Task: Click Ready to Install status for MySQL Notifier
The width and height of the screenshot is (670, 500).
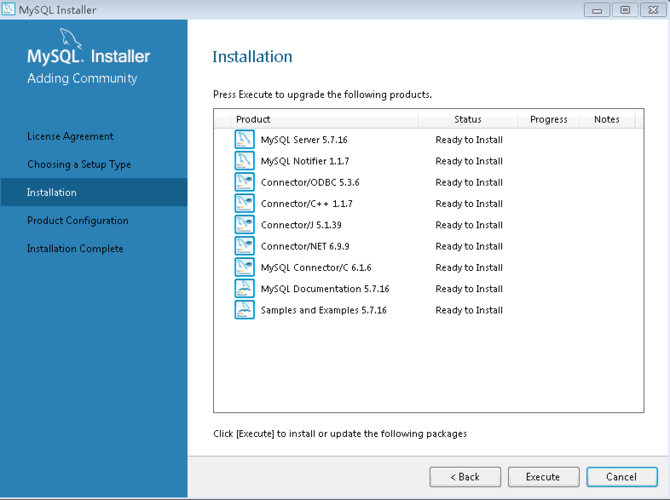Action: 469,161
